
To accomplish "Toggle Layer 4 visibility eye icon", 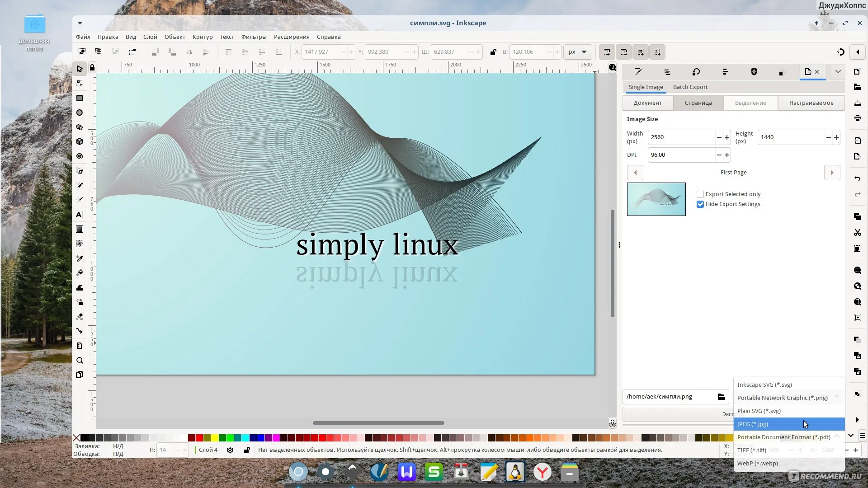I will click(x=230, y=450).
